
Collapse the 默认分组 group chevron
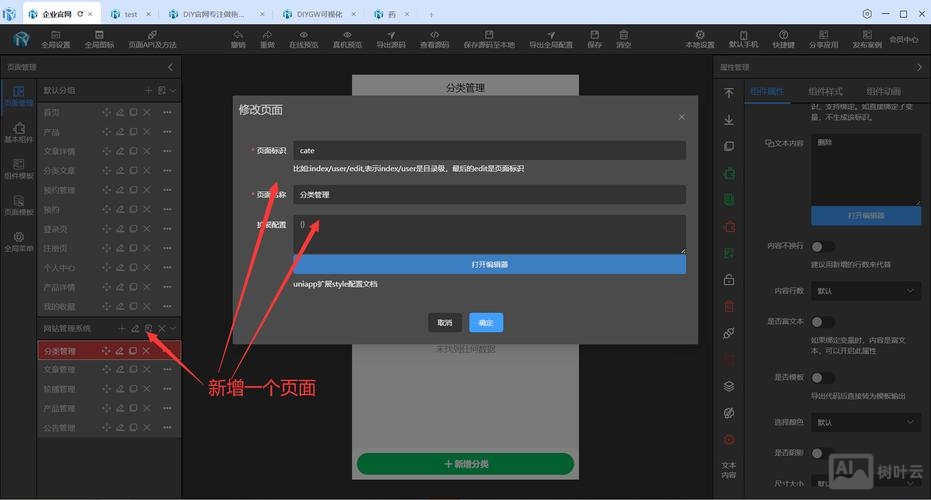click(173, 91)
